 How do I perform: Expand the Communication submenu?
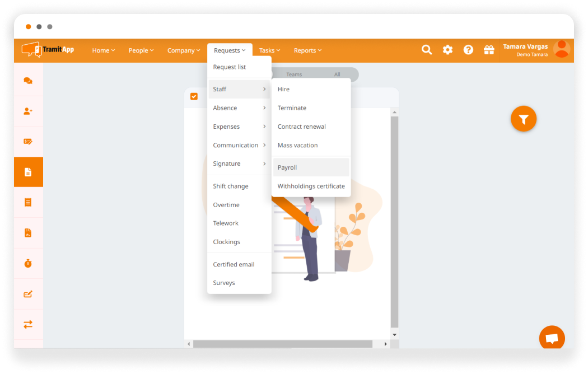point(239,145)
